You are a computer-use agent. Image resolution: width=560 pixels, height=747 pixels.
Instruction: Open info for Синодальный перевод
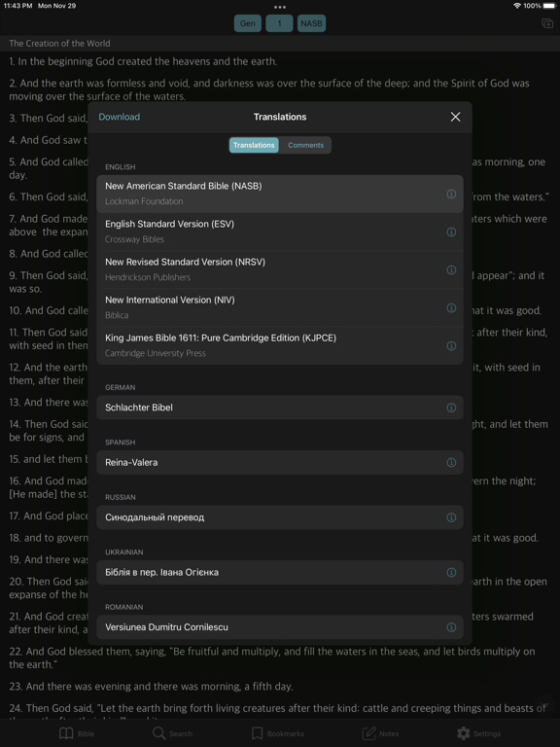[x=451, y=517]
